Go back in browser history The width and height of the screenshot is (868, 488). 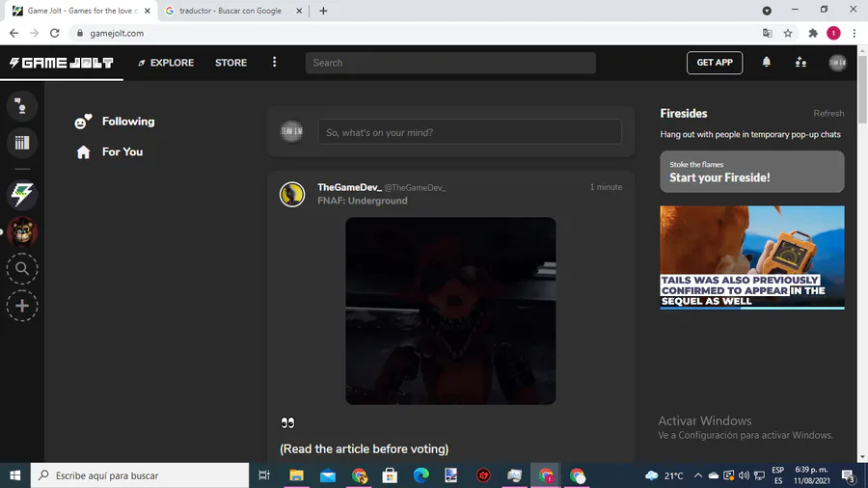tap(14, 33)
